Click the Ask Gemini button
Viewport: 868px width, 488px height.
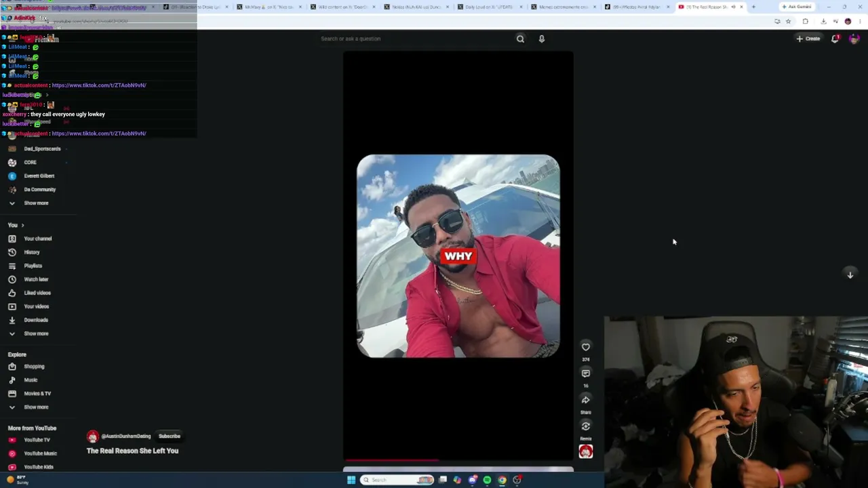click(796, 7)
